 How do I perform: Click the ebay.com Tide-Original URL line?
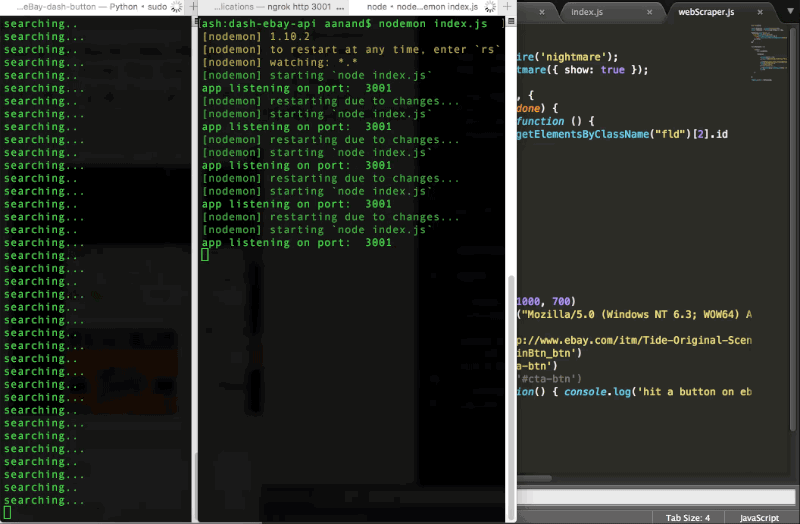(634, 340)
